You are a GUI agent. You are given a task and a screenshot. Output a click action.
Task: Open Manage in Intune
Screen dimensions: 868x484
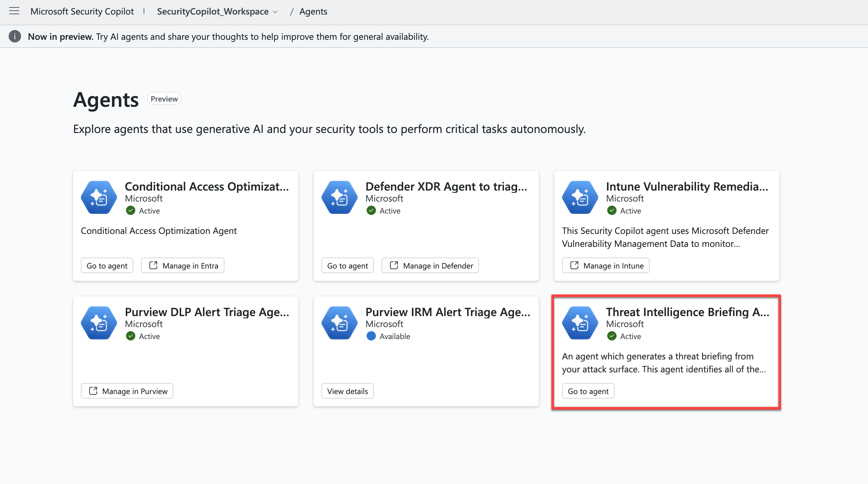(605, 266)
